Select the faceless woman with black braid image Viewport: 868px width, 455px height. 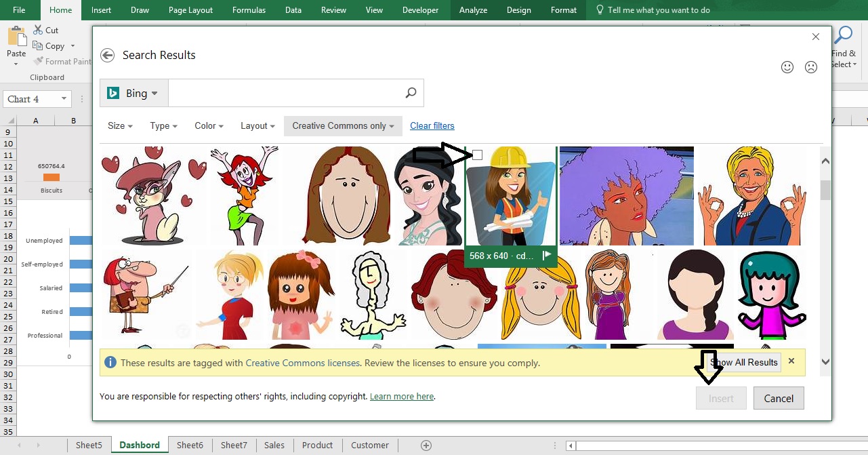[696, 295]
